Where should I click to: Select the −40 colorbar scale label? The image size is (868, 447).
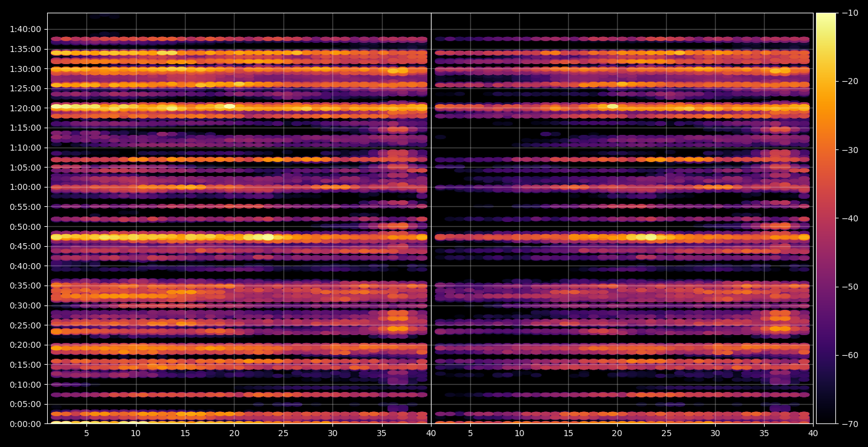click(849, 218)
